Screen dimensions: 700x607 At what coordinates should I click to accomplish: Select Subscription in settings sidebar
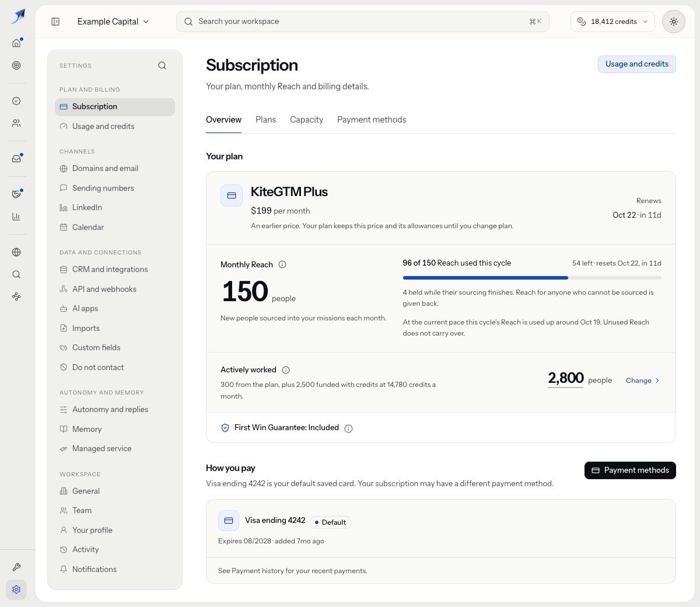[115, 107]
